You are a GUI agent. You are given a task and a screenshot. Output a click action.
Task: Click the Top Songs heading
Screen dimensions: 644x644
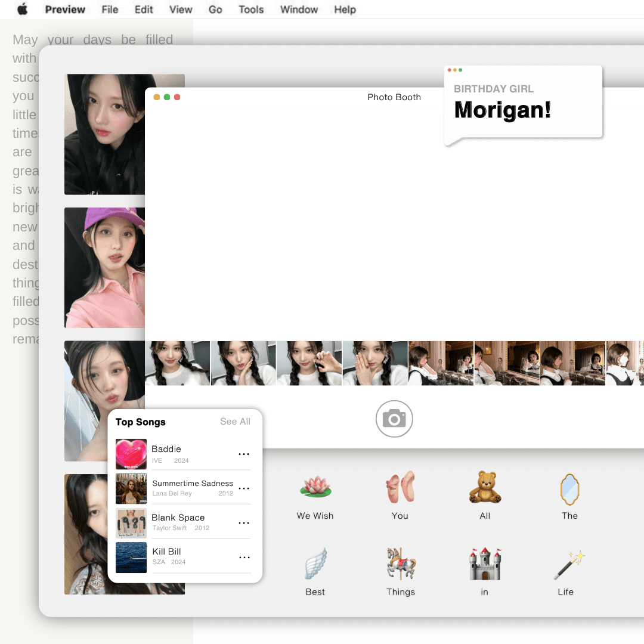(141, 422)
